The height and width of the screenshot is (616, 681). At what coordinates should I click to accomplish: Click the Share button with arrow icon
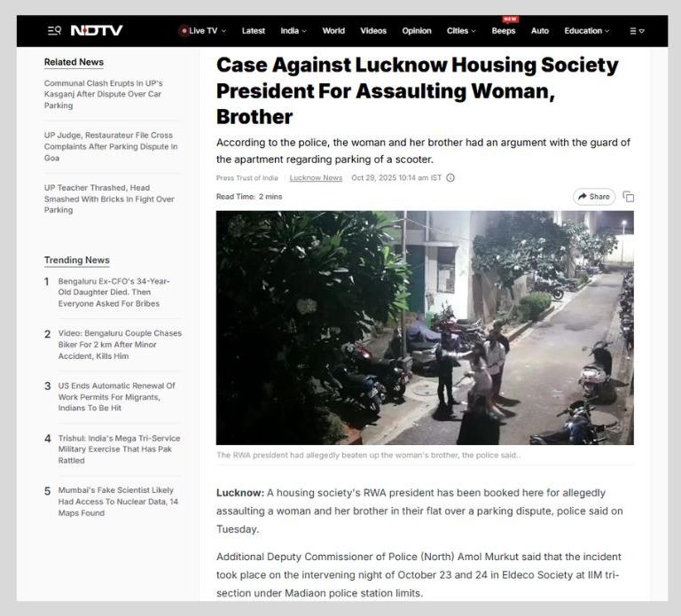(x=594, y=197)
